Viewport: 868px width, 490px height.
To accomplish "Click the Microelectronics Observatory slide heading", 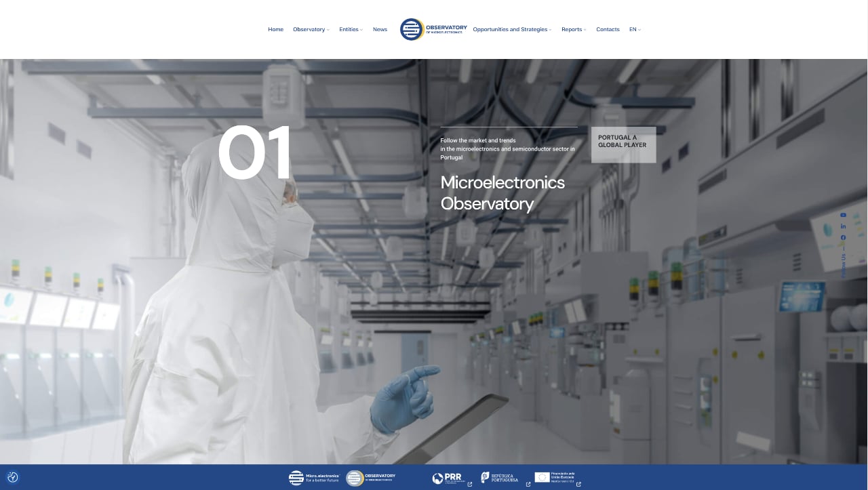I will tap(502, 193).
